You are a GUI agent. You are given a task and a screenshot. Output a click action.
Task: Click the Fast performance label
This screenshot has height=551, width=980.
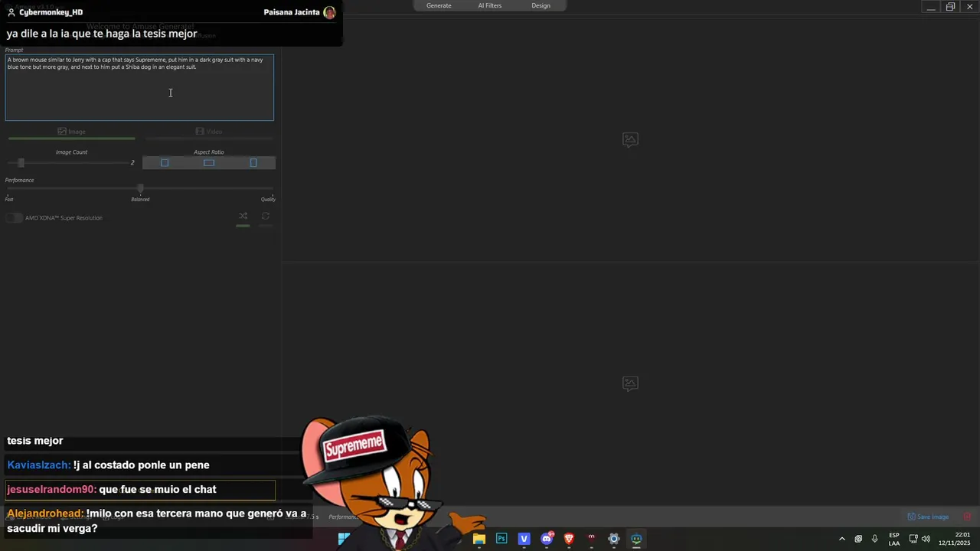pos(9,199)
